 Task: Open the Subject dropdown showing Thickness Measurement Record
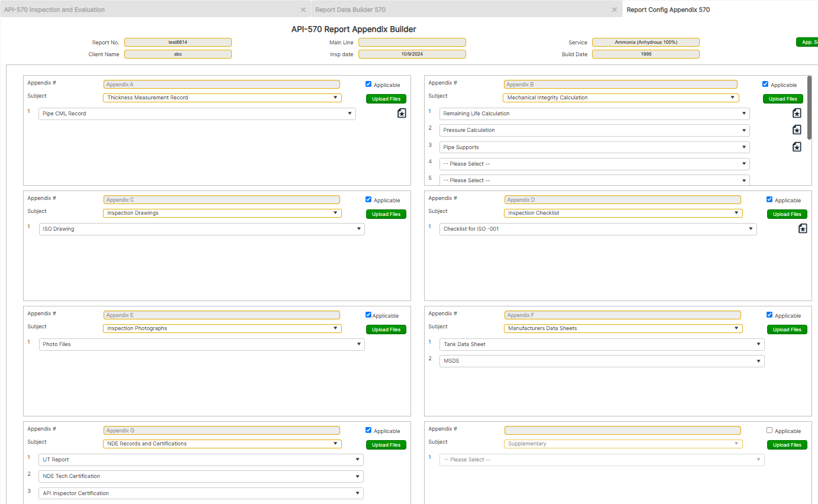(x=222, y=97)
